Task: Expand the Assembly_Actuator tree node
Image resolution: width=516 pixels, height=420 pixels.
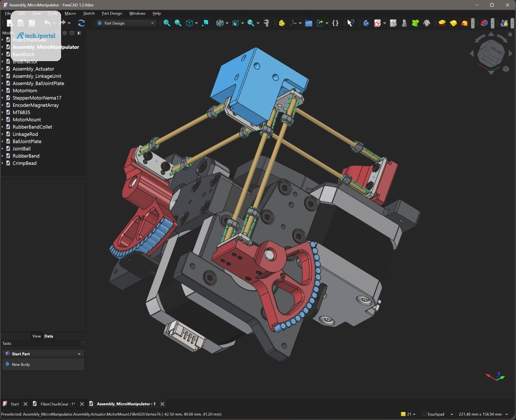Action: [2, 69]
